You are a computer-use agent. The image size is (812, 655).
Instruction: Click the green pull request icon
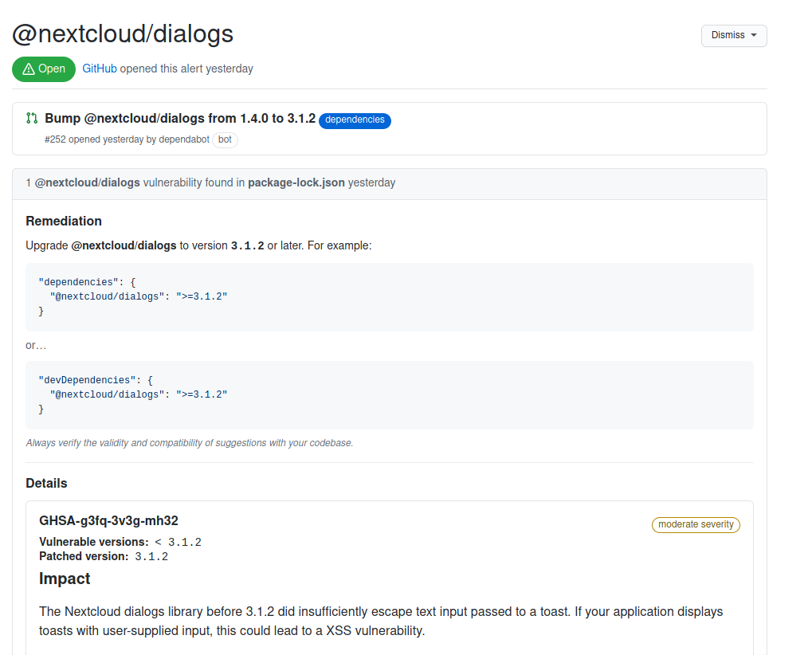[31, 118]
